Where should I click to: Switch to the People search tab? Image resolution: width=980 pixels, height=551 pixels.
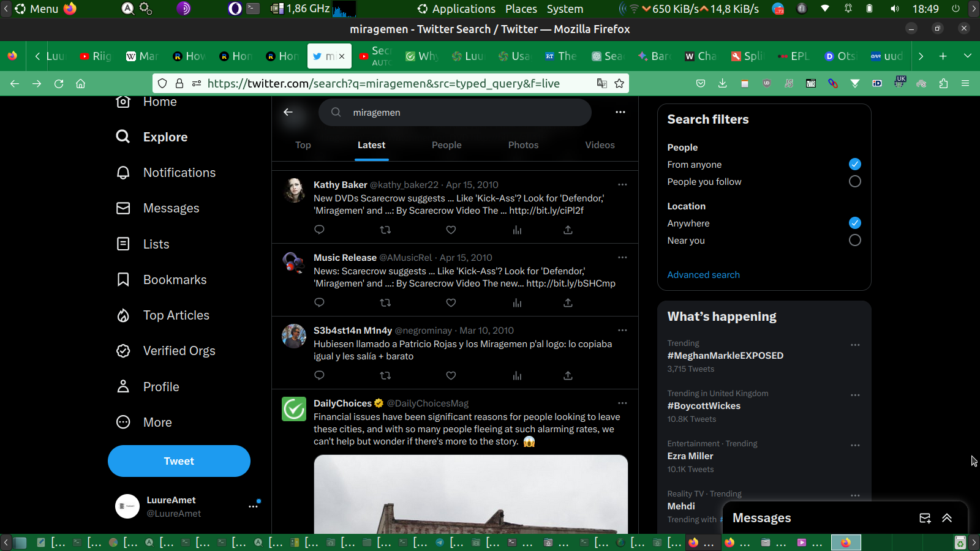click(x=447, y=145)
